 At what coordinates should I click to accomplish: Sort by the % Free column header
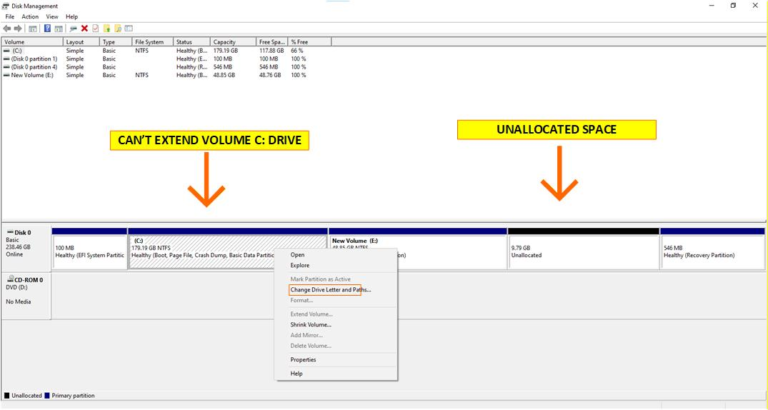click(x=309, y=42)
